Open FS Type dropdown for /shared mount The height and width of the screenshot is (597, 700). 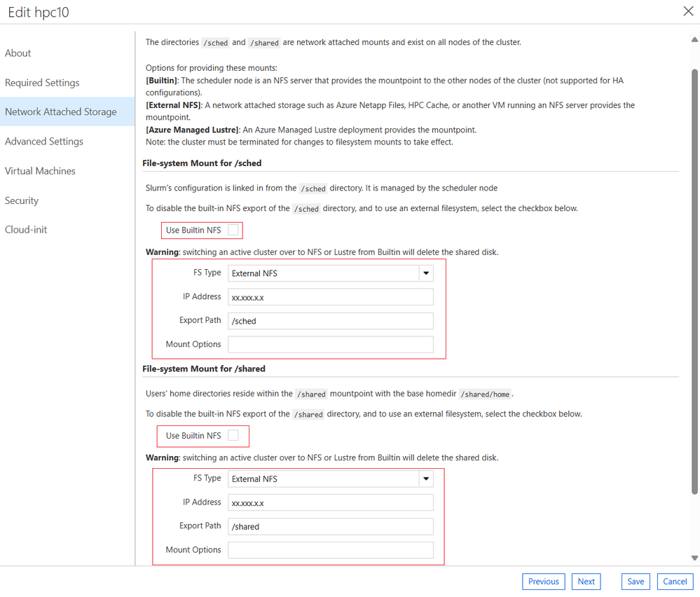[330, 479]
